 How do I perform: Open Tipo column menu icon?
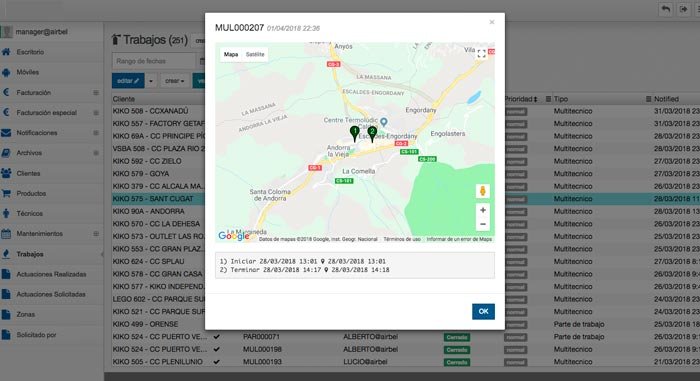pos(548,99)
